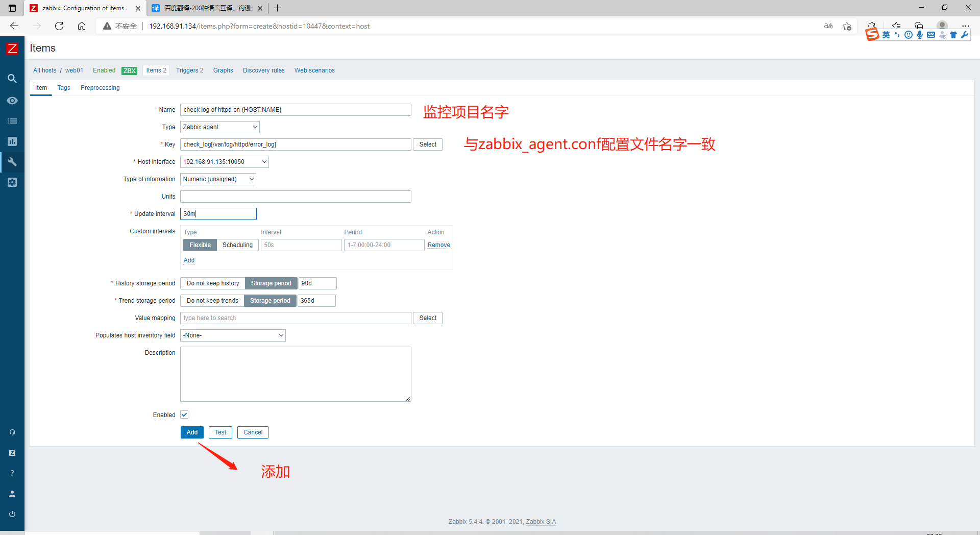Open the Type dropdown Zabbix agent

click(x=220, y=127)
